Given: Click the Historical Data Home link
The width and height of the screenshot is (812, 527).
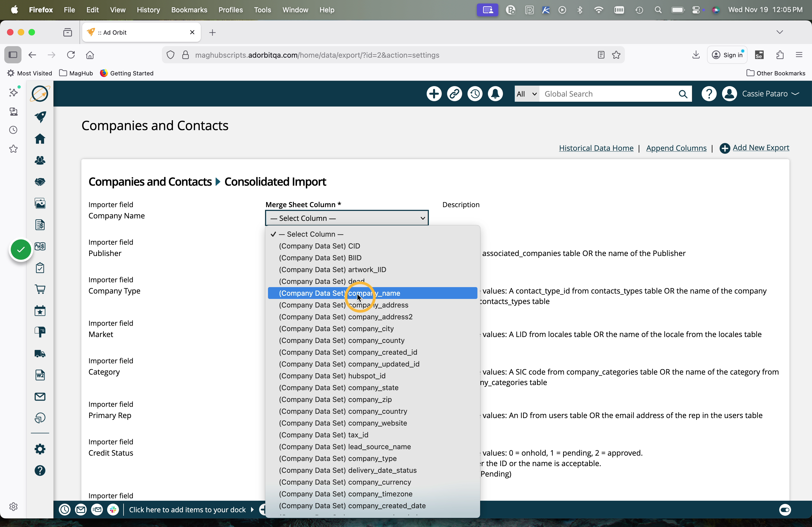Looking at the screenshot, I should tap(596, 148).
